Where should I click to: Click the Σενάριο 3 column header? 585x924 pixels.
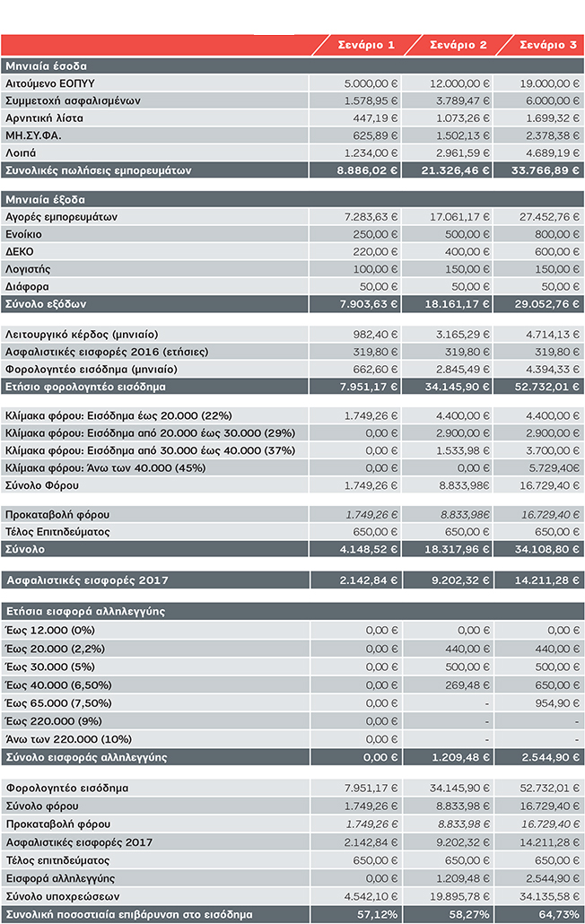click(547, 45)
